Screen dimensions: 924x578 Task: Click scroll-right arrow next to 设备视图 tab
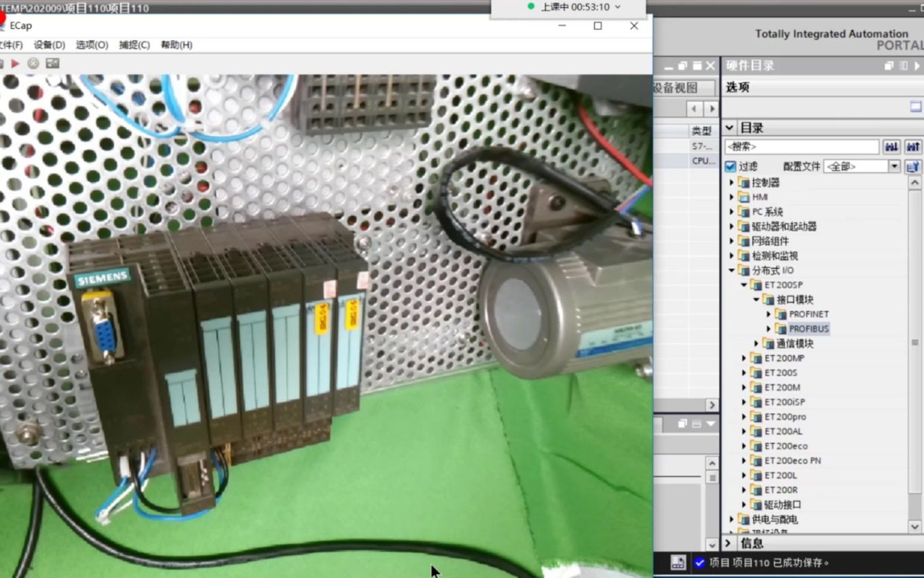pos(711,109)
